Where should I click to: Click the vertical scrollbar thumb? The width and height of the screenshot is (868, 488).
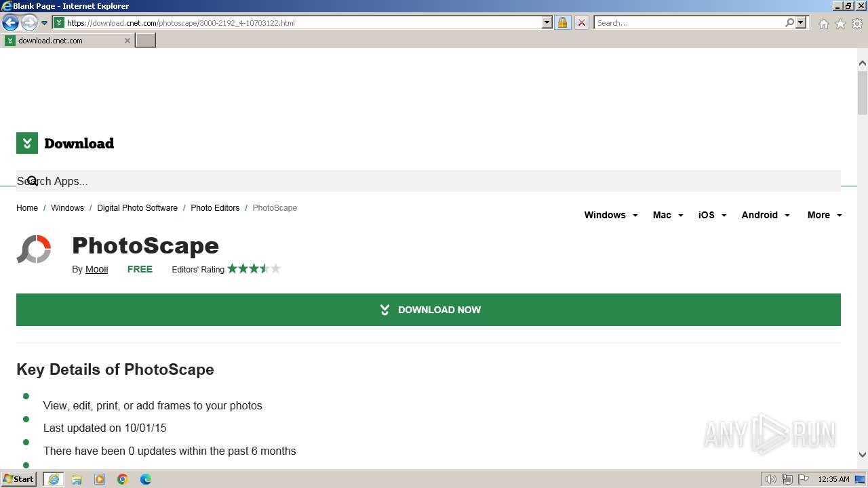[863, 92]
